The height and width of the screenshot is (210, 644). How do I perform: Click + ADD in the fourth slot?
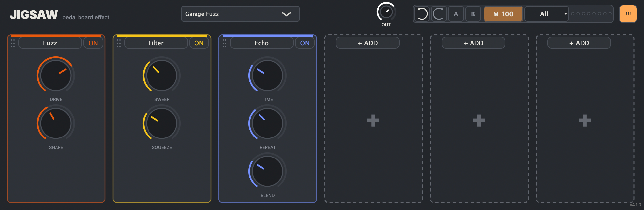[x=367, y=43]
